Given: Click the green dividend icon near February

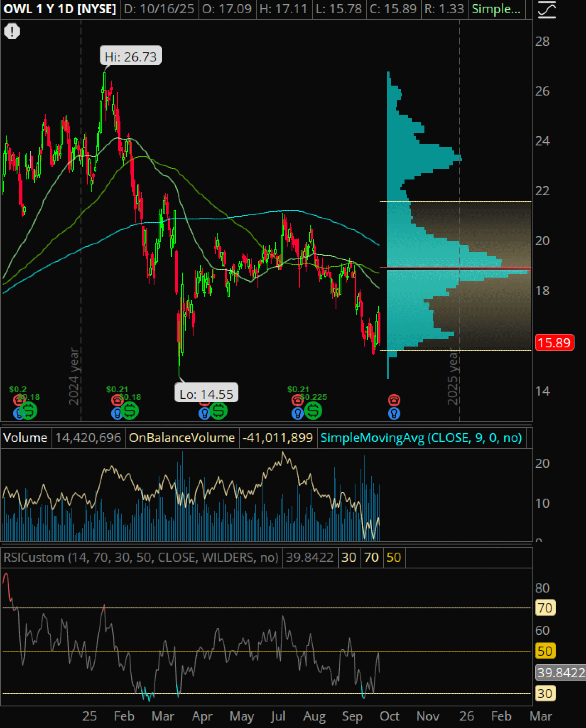Looking at the screenshot, I should (x=130, y=411).
